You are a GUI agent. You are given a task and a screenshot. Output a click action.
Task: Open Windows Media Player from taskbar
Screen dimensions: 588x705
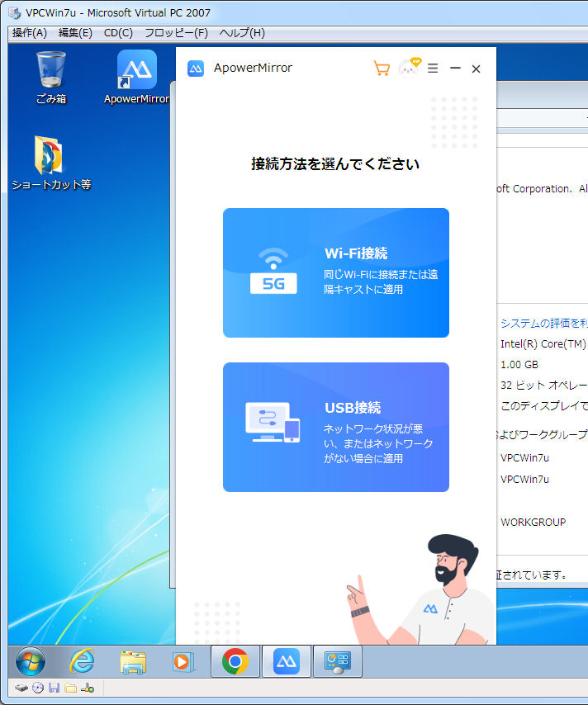coord(183,662)
